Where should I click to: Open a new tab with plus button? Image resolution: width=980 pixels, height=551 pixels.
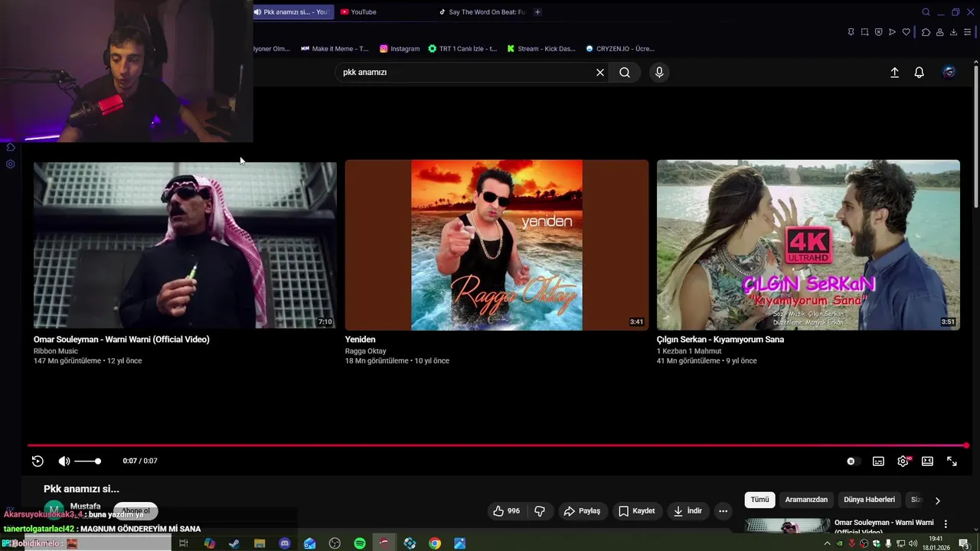[x=537, y=11]
